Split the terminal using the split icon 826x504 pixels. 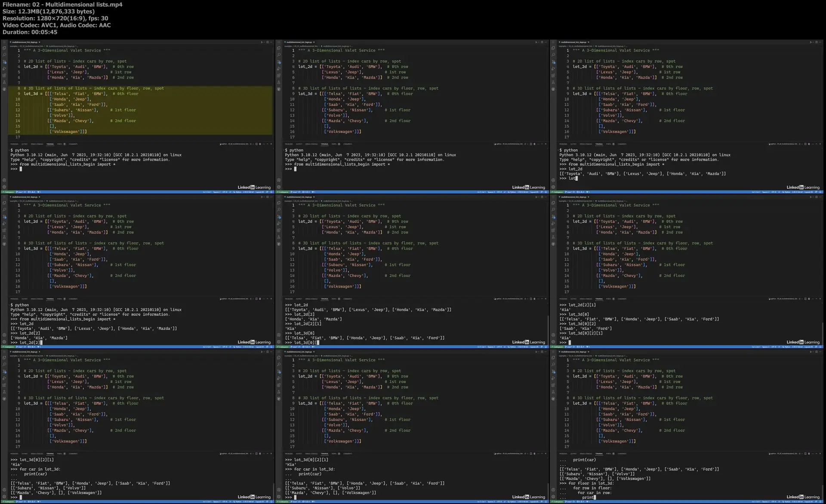pyautogui.click(x=257, y=144)
